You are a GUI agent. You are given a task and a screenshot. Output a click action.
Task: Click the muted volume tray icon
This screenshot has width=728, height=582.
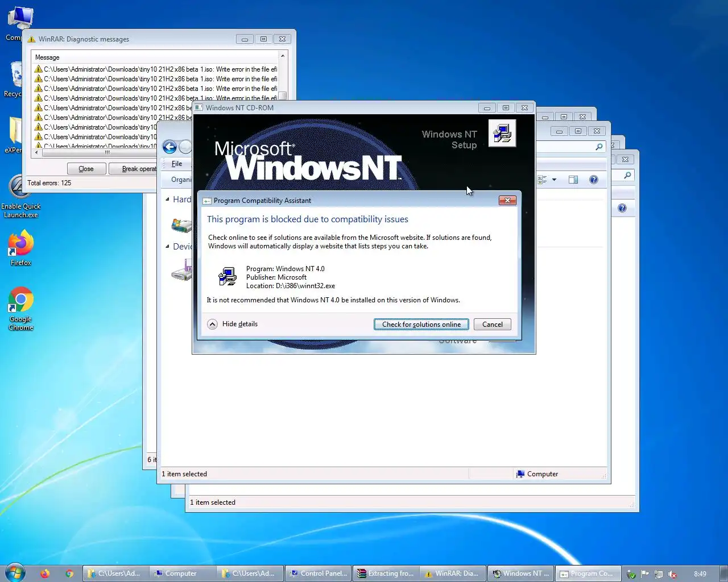(672, 574)
